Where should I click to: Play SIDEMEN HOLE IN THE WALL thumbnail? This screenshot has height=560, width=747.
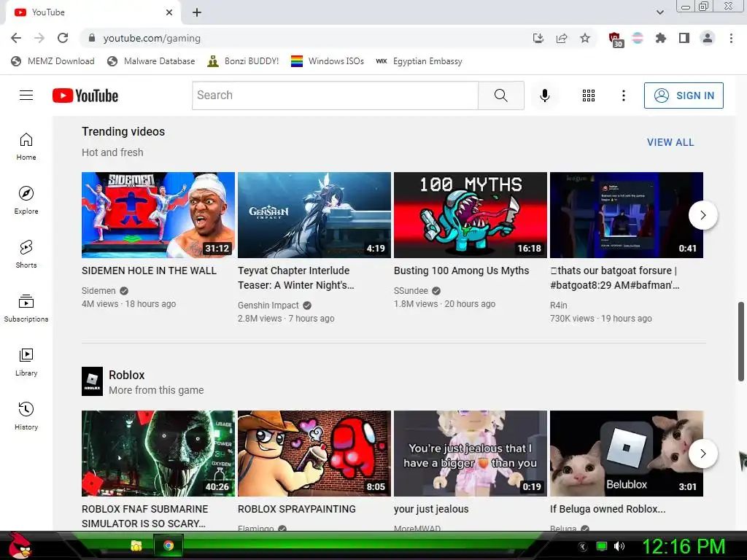(158, 215)
